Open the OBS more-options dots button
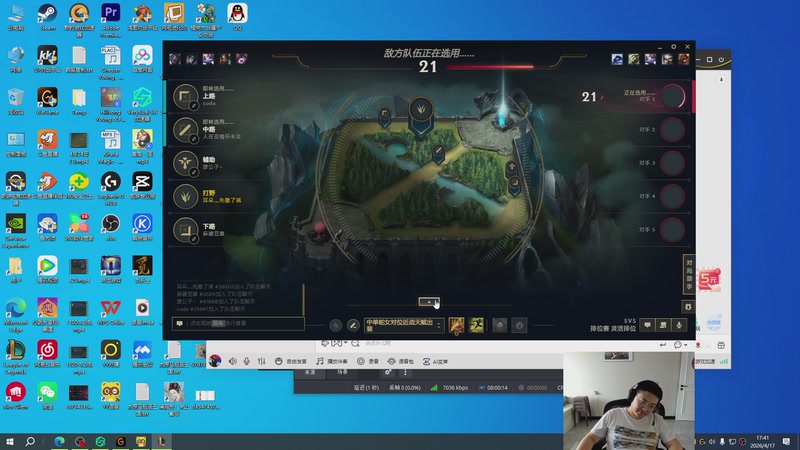The image size is (800, 450). click(x=406, y=372)
